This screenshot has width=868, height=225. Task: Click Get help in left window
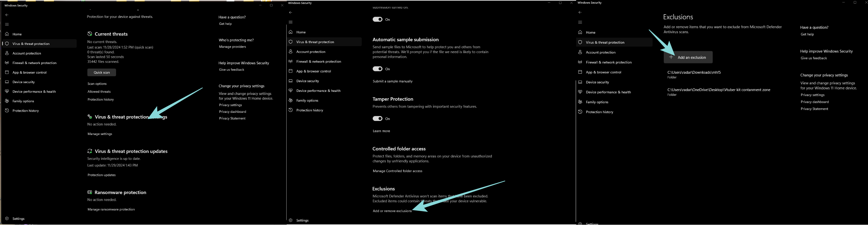[x=225, y=24]
